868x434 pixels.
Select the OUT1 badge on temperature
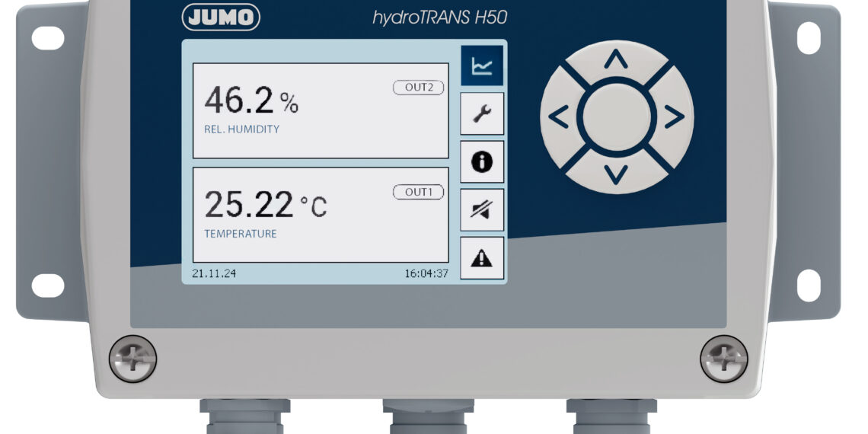click(419, 192)
